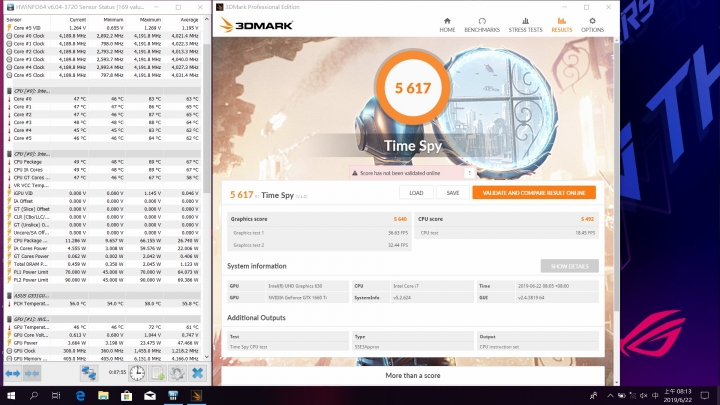Select the GPU Temperature sensor row
This screenshot has width=720, height=405.
tap(103, 327)
